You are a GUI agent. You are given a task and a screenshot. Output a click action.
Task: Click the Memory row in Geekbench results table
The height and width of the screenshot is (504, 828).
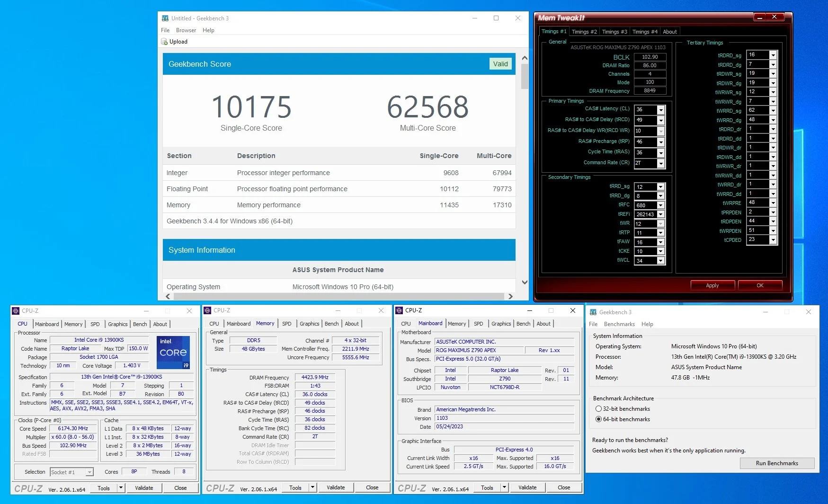339,205
